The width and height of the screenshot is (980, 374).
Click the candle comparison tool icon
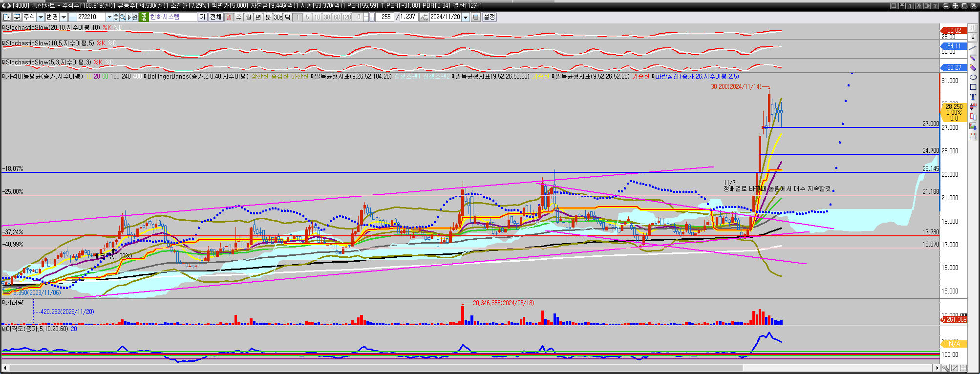[973, 116]
